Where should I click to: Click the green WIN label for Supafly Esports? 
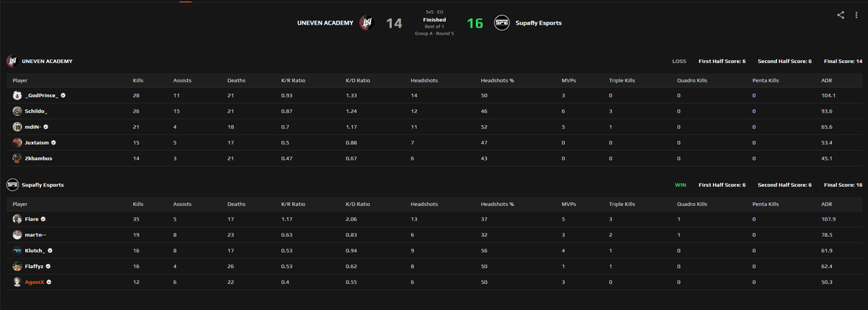(x=681, y=185)
